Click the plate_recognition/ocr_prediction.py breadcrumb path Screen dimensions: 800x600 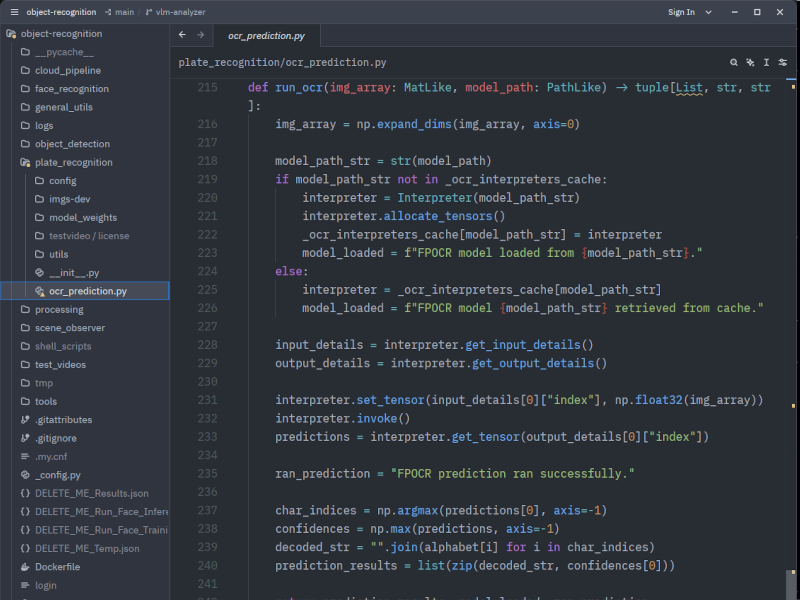[282, 62]
